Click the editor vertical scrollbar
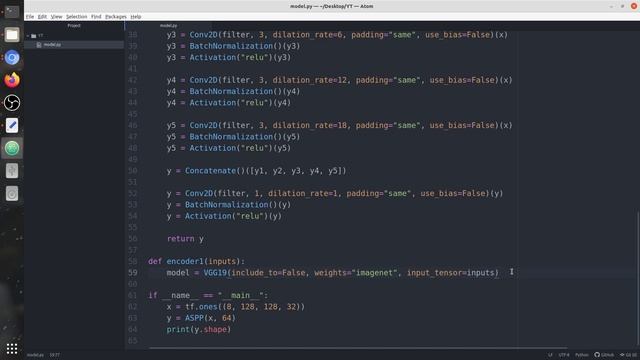This screenshot has width=640, height=360. [638, 278]
